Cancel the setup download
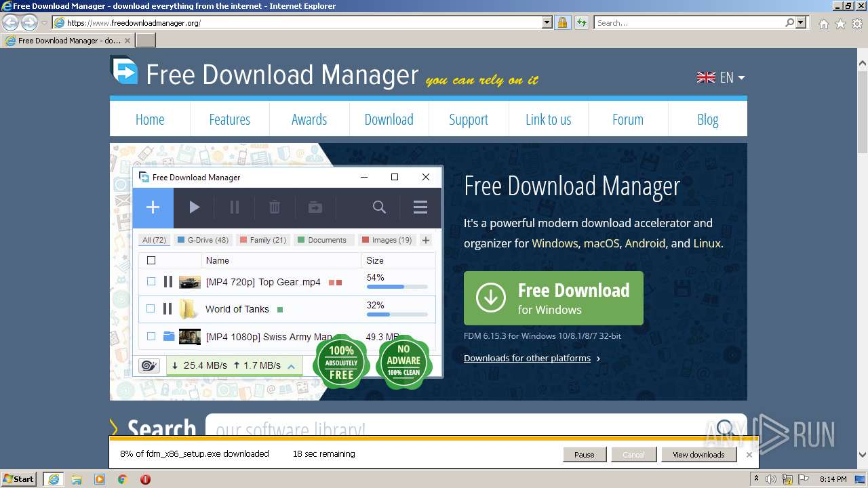The height and width of the screenshot is (488, 868). click(633, 455)
